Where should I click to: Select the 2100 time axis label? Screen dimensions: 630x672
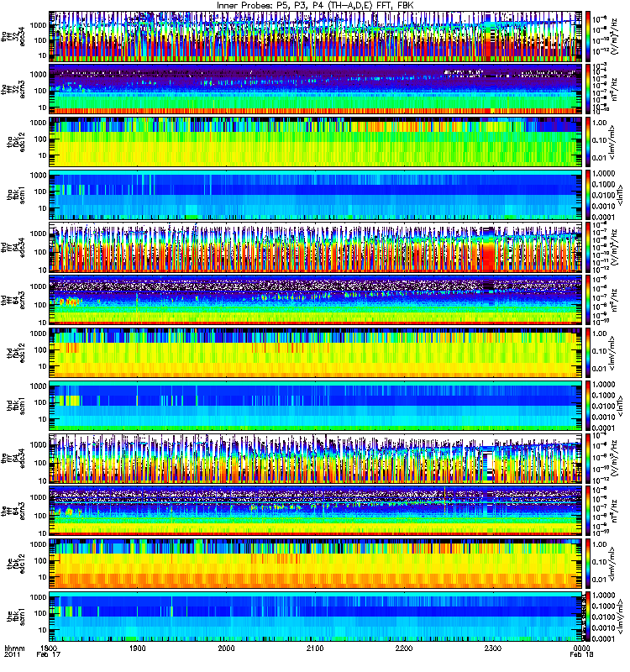click(315, 648)
